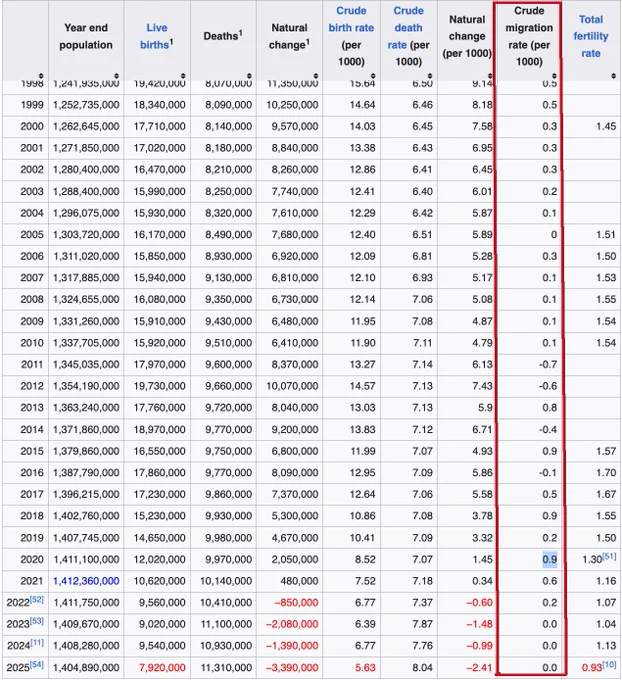The image size is (622, 680).
Task: Click sort arrows in Live births header
Action: (183, 76)
